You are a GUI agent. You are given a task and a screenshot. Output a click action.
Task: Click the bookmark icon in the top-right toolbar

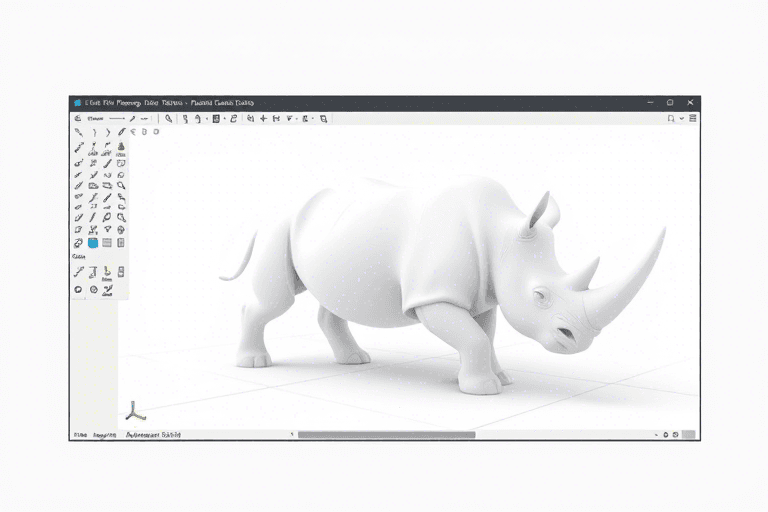671,118
